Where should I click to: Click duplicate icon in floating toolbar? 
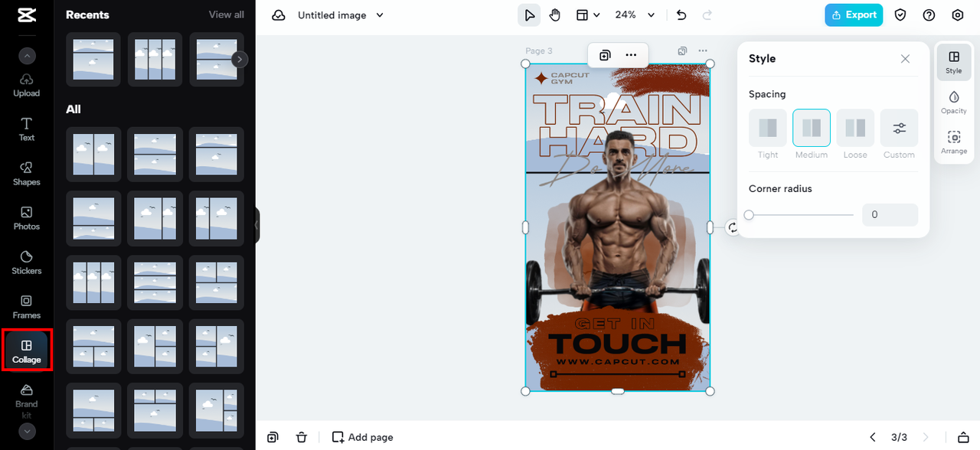click(x=605, y=55)
